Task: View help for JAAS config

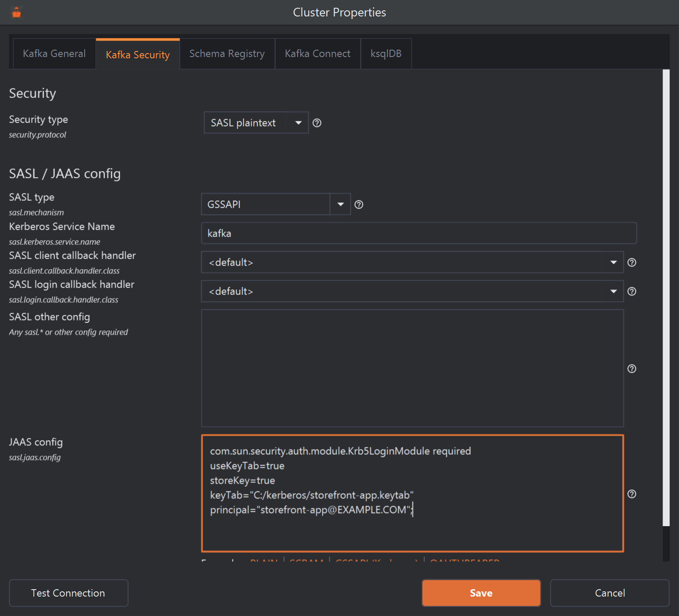Action: coord(631,494)
